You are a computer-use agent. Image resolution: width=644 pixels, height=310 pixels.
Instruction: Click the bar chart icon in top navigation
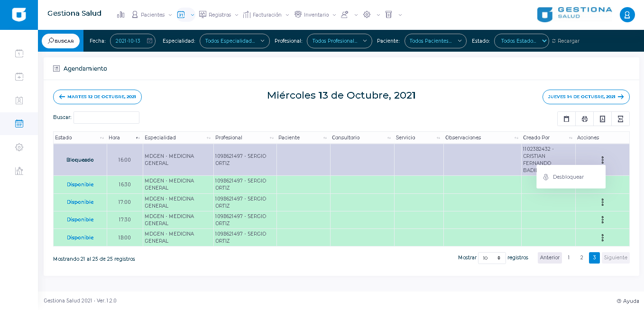click(120, 15)
